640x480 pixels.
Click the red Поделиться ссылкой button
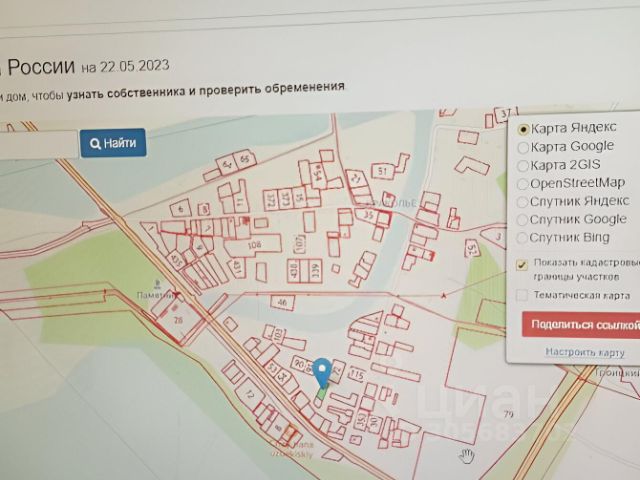click(581, 324)
